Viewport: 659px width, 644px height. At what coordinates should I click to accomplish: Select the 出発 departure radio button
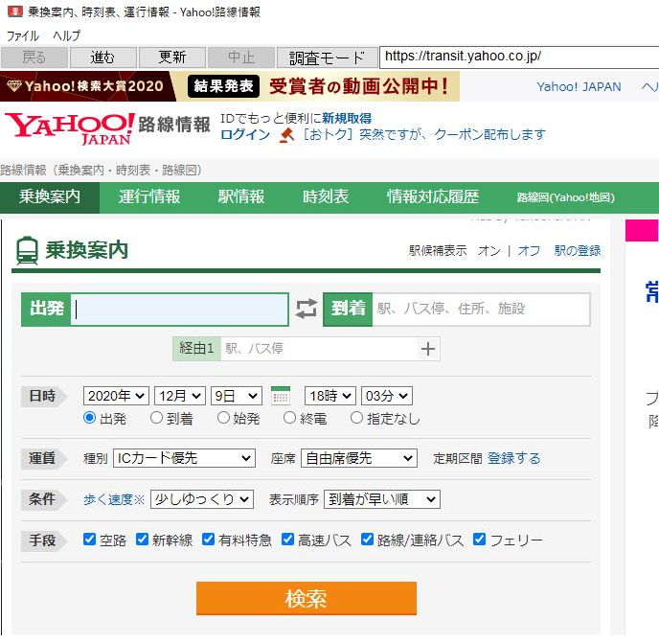coord(89,418)
